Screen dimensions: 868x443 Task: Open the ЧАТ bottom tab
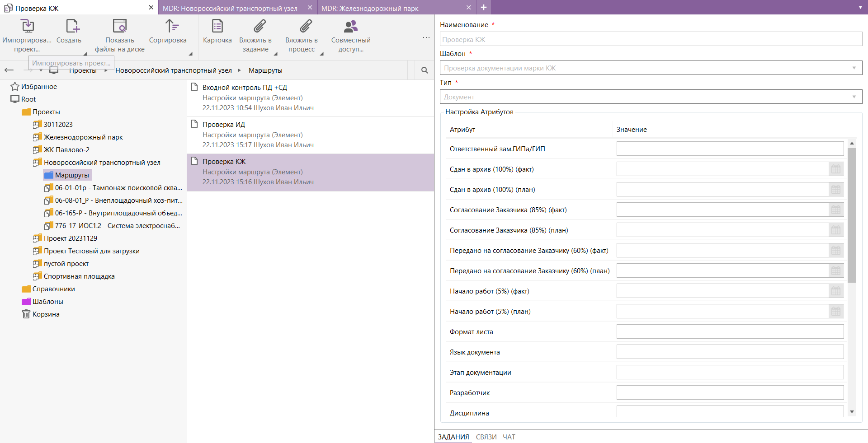point(509,437)
